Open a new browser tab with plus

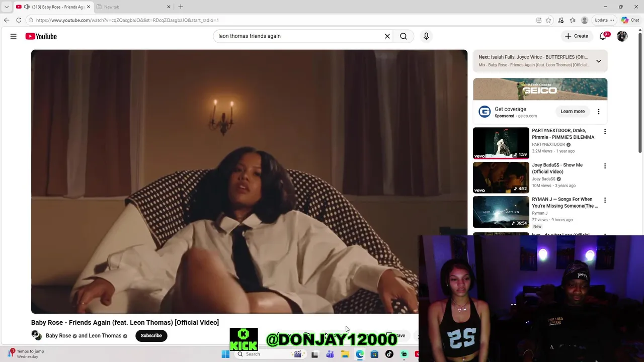click(181, 7)
